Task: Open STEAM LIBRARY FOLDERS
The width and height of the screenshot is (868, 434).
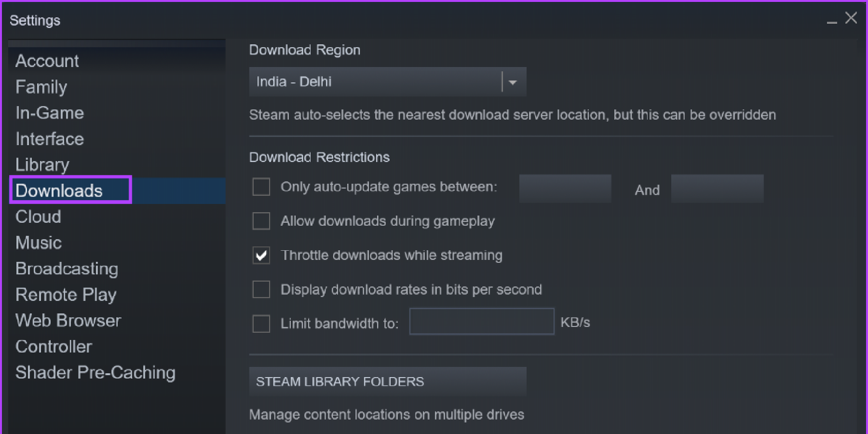Action: pos(388,381)
